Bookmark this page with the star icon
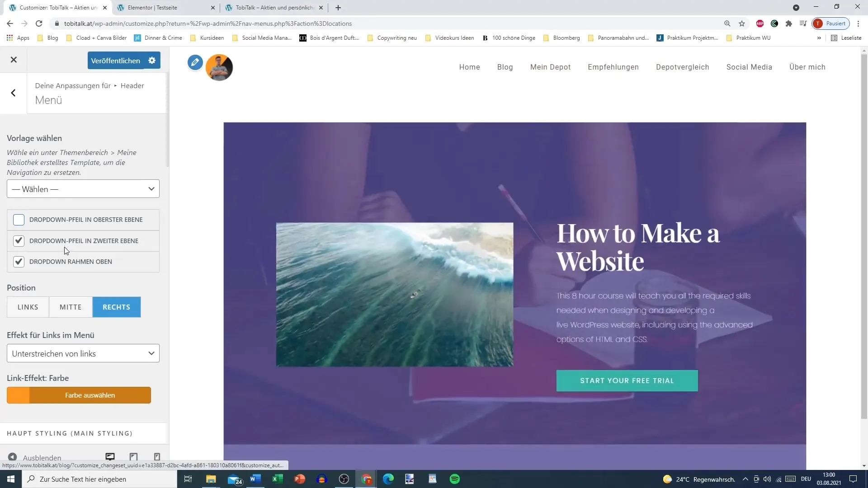The image size is (868, 488). click(742, 23)
